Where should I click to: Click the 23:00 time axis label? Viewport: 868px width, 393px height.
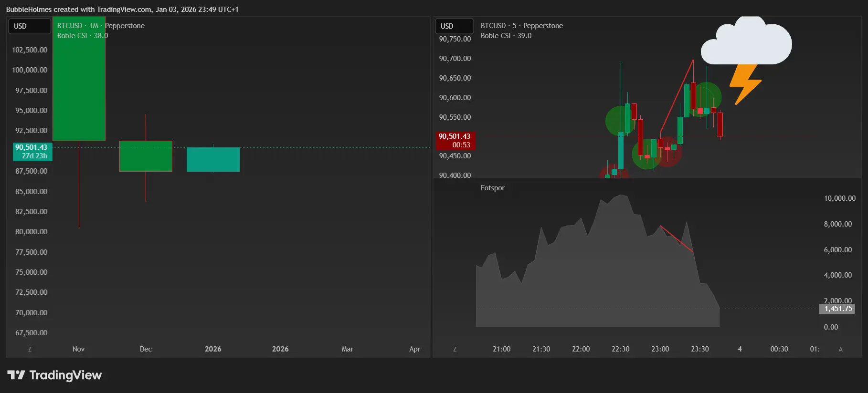[660, 349]
